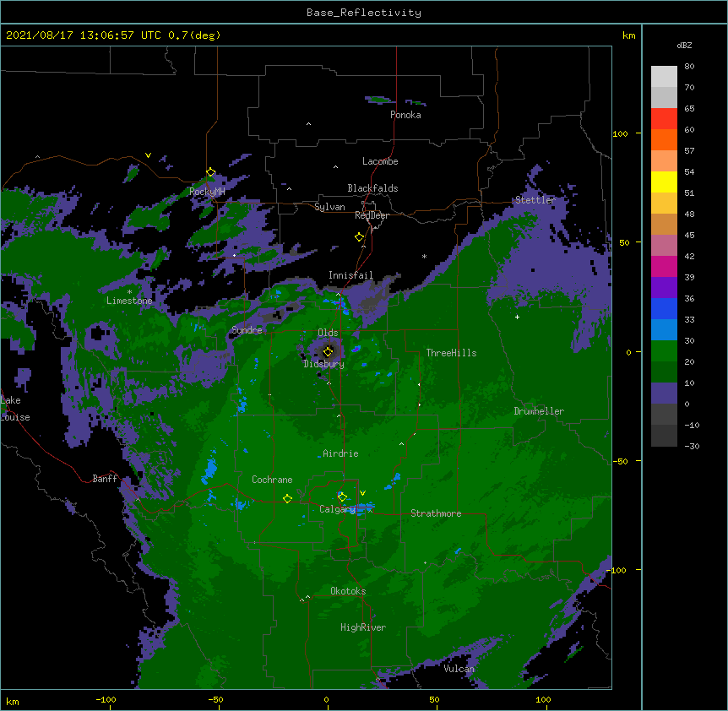Click the HighRiver label
Image resolution: width=728 pixels, height=711 pixels.
pos(363,627)
